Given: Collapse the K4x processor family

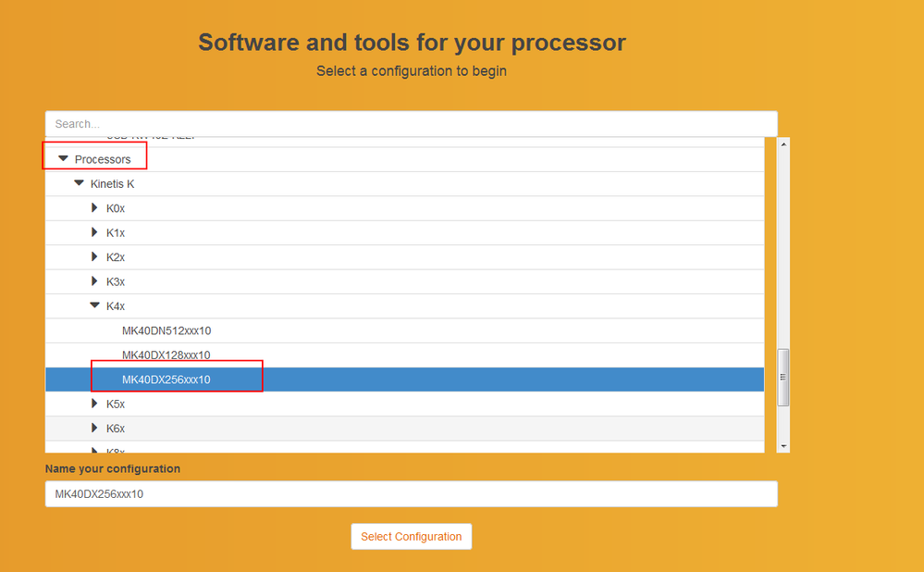Looking at the screenshot, I should tap(94, 305).
